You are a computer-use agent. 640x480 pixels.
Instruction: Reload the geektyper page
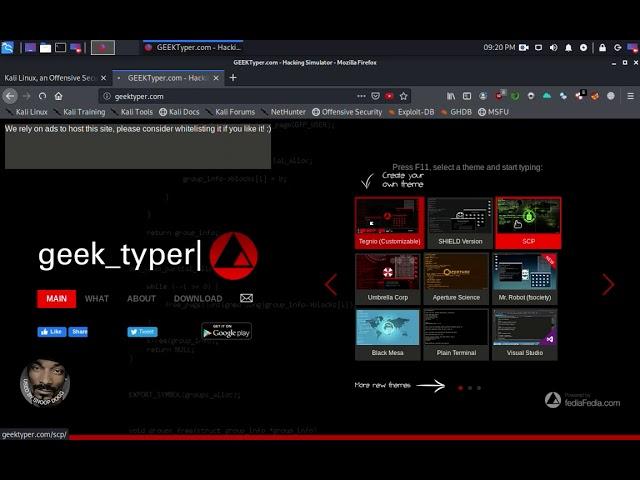coord(42,96)
